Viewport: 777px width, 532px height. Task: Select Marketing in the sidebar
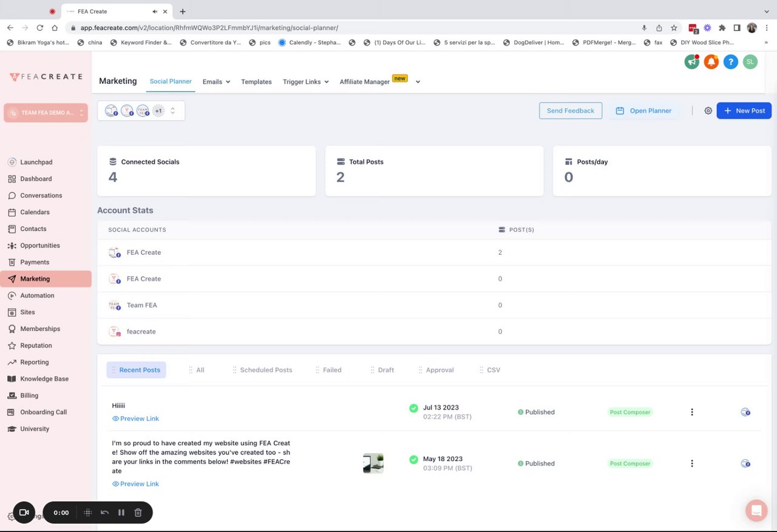coord(46,279)
